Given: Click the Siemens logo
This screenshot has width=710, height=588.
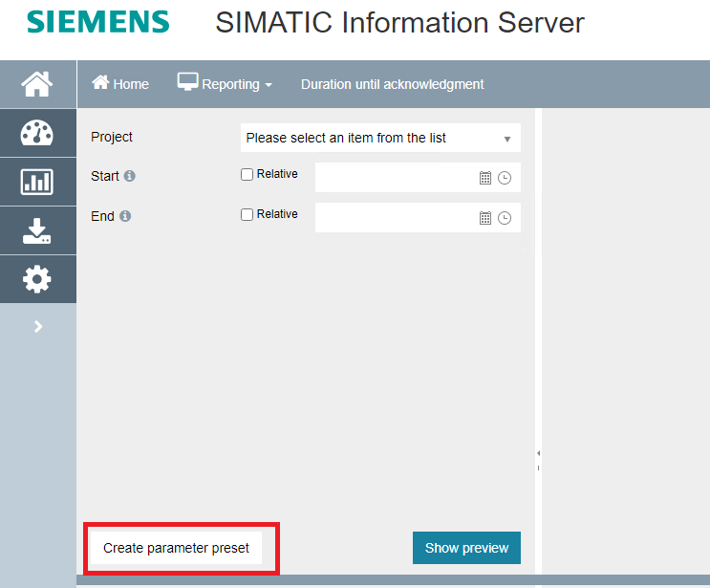Looking at the screenshot, I should click(x=97, y=22).
